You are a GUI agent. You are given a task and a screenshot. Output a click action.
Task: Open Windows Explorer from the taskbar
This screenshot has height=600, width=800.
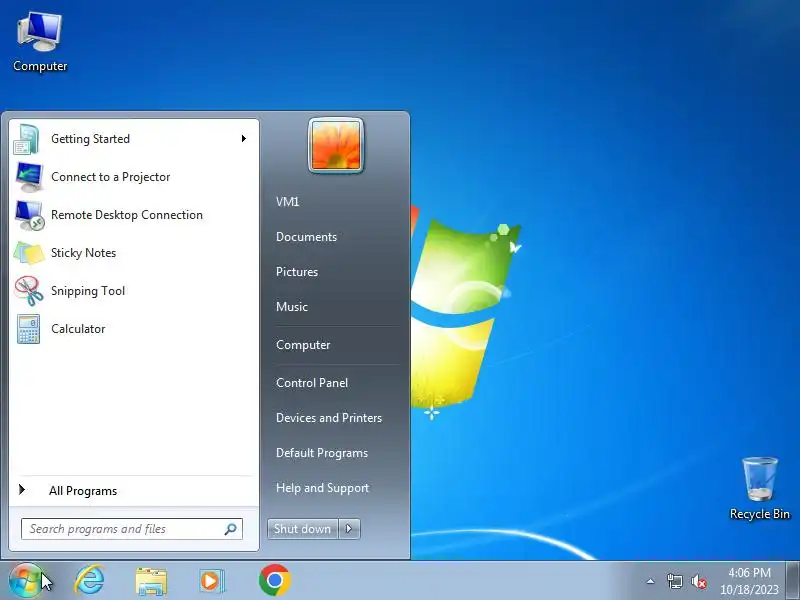pos(151,581)
